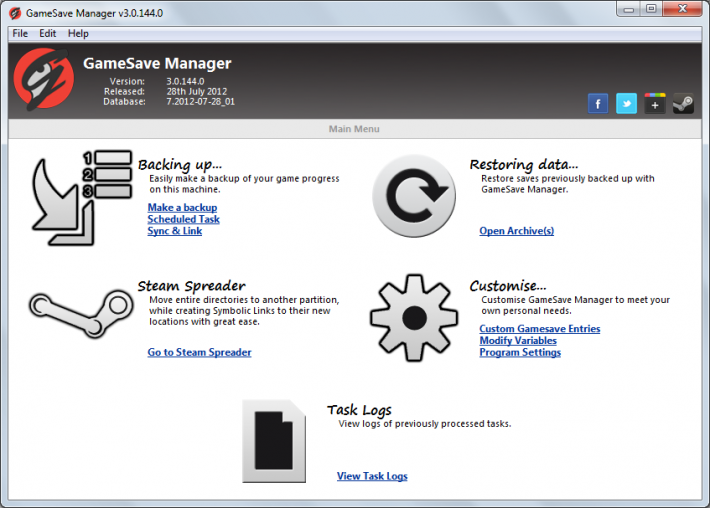Click Open Archive(s) link
Image resolution: width=710 pixels, height=508 pixels.
[x=517, y=231]
